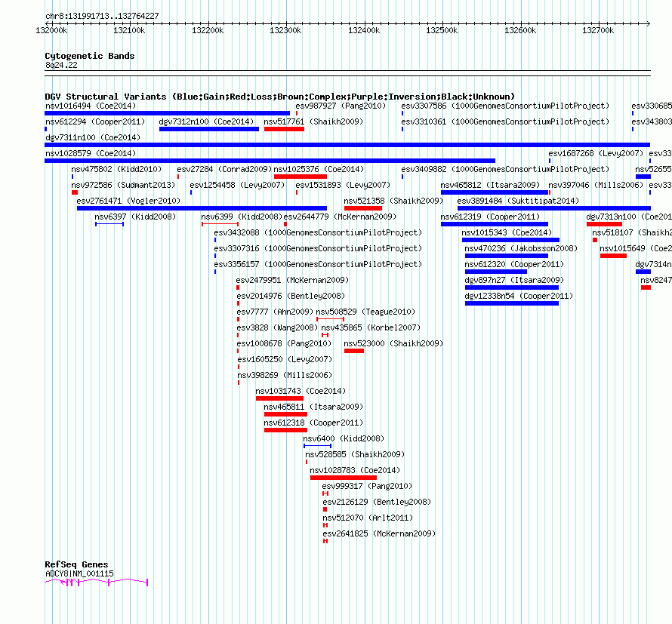The image size is (672, 624).
Task: Click the nsv465812 (Itsara2009) label
Action: (x=490, y=185)
